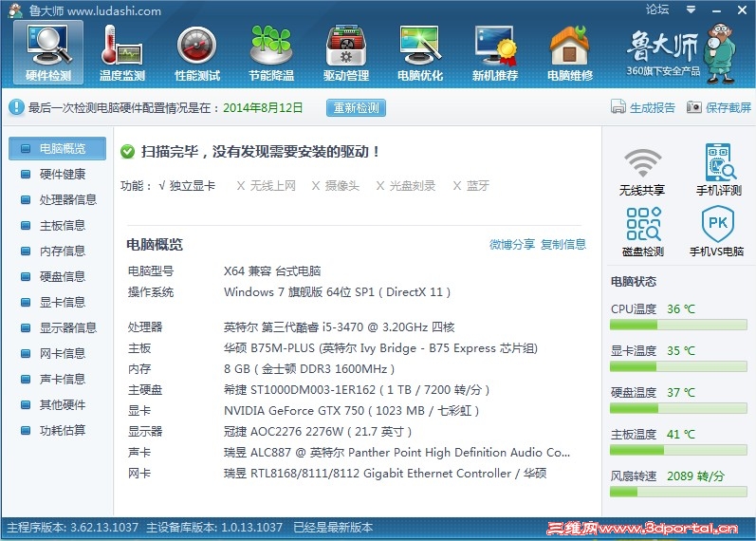Click the 瑞昱 ALC887 sound card text
The height and width of the screenshot is (541, 756).
tap(396, 452)
